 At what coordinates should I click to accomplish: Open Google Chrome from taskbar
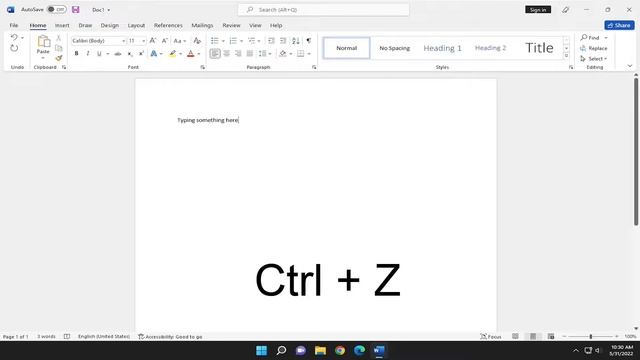[x=340, y=351]
